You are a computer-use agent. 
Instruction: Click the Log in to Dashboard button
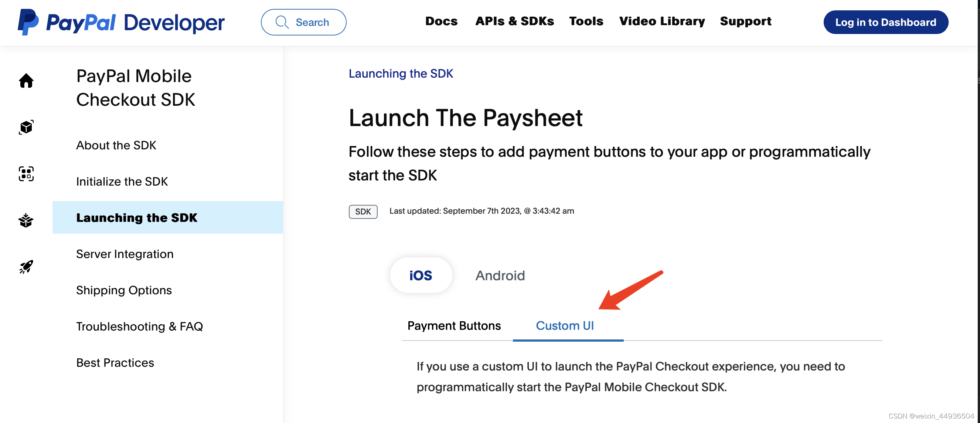pos(886,22)
